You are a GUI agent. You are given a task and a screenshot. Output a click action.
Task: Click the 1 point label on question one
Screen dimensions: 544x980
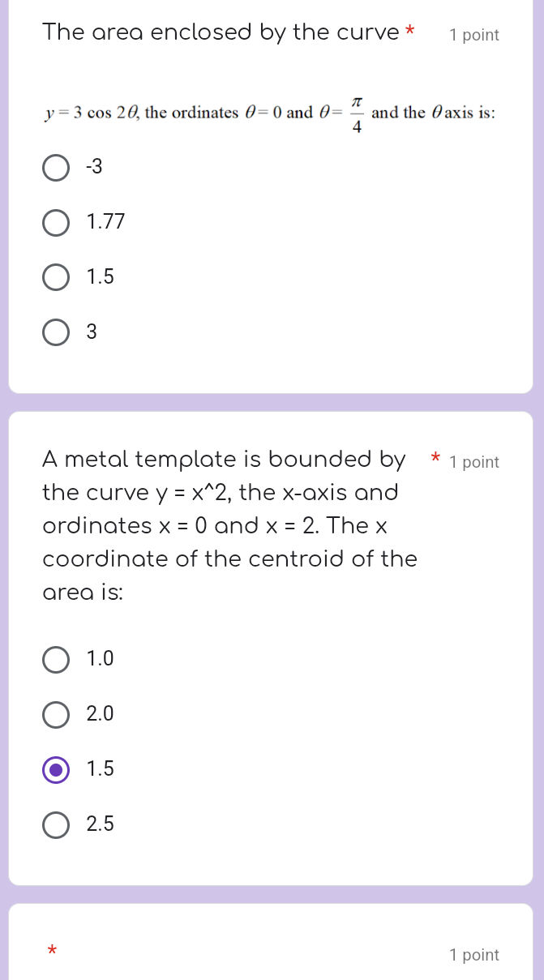[x=473, y=35]
